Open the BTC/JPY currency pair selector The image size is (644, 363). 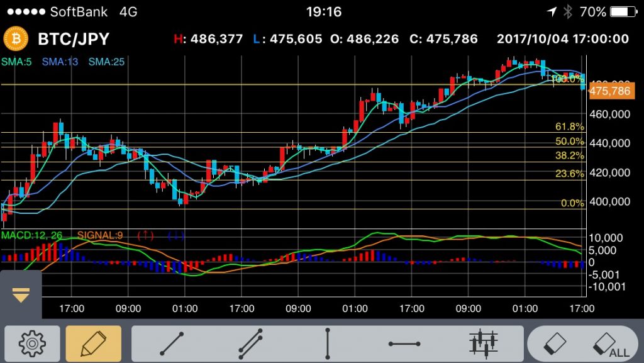pyautogui.click(x=74, y=39)
